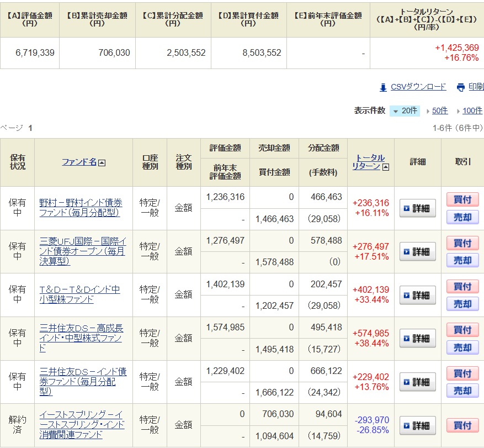
Task: Click the CSV download arrow icon
Action: point(383,87)
